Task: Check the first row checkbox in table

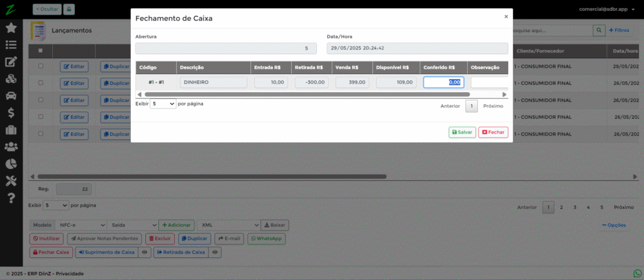Action: (41, 66)
